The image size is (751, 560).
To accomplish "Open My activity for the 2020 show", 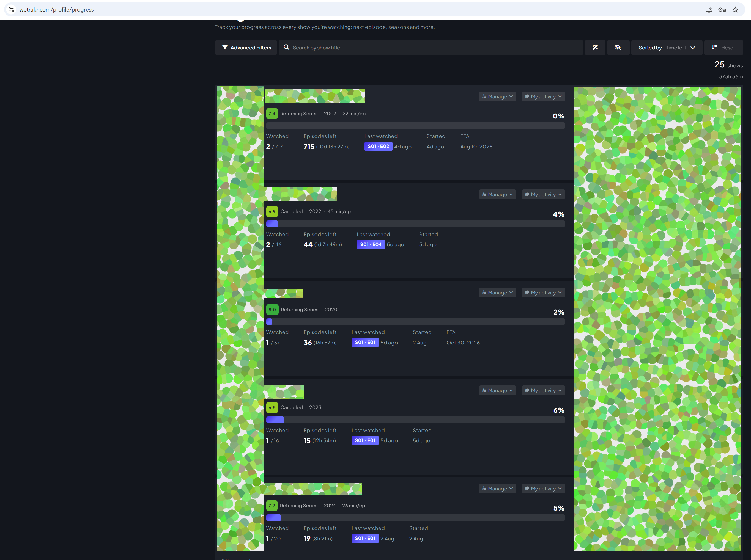I will point(543,293).
